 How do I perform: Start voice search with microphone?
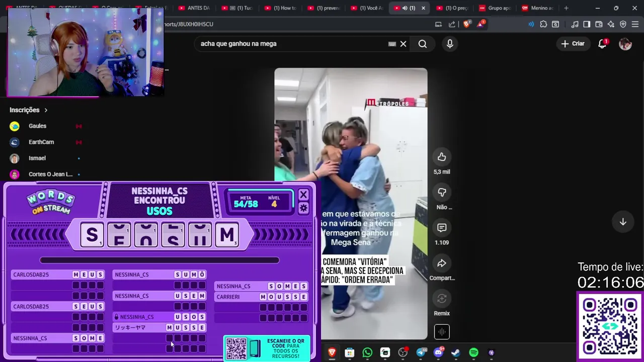(x=450, y=44)
